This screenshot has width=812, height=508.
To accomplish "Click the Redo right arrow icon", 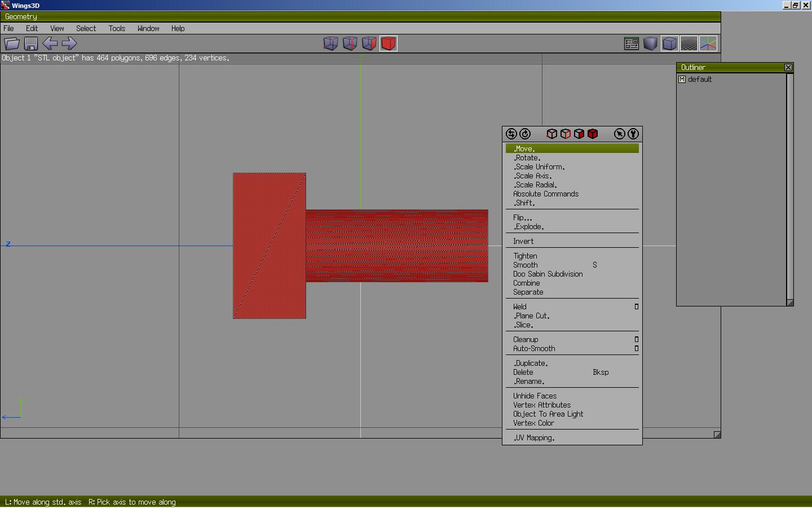I will 69,43.
